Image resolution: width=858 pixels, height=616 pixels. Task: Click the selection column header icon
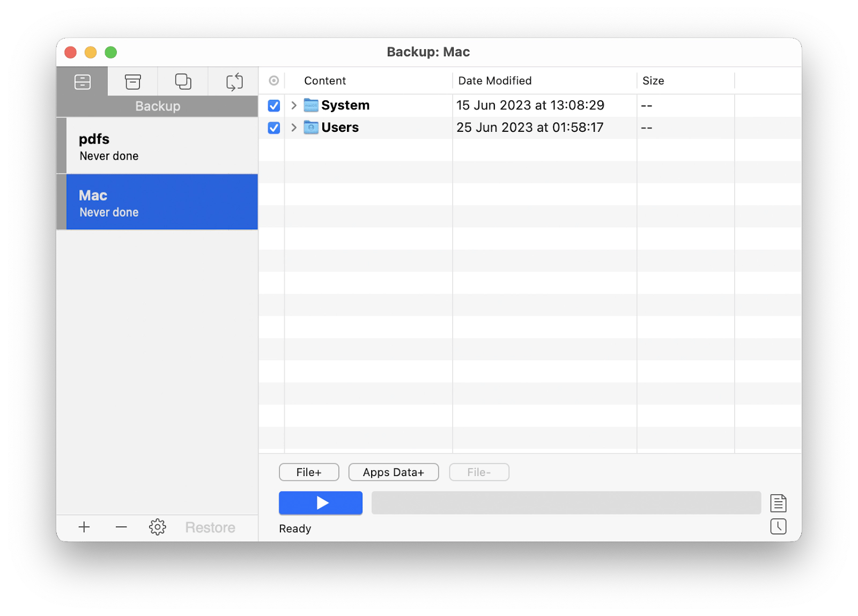pyautogui.click(x=274, y=81)
